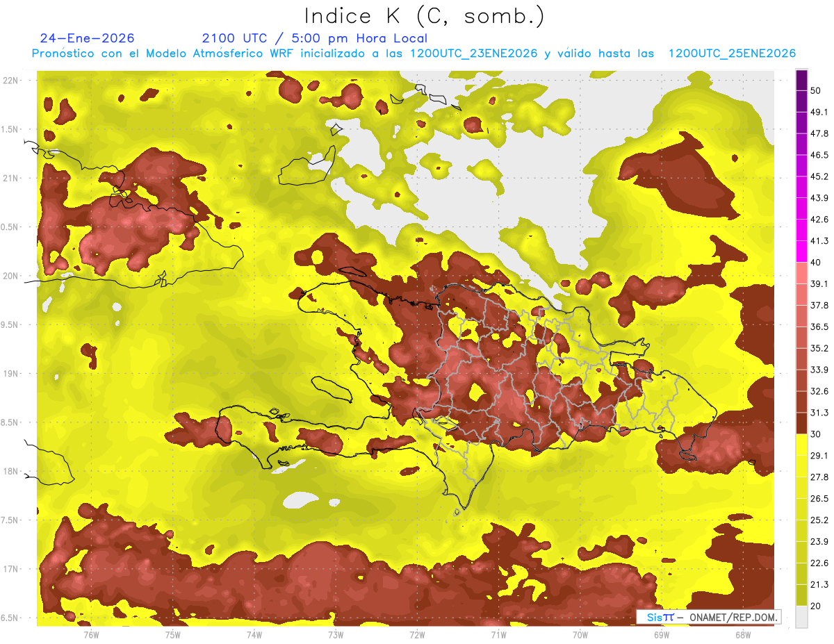This screenshot has width=834, height=644.
Task: Click legend value '21.3'
Action: tap(819, 585)
